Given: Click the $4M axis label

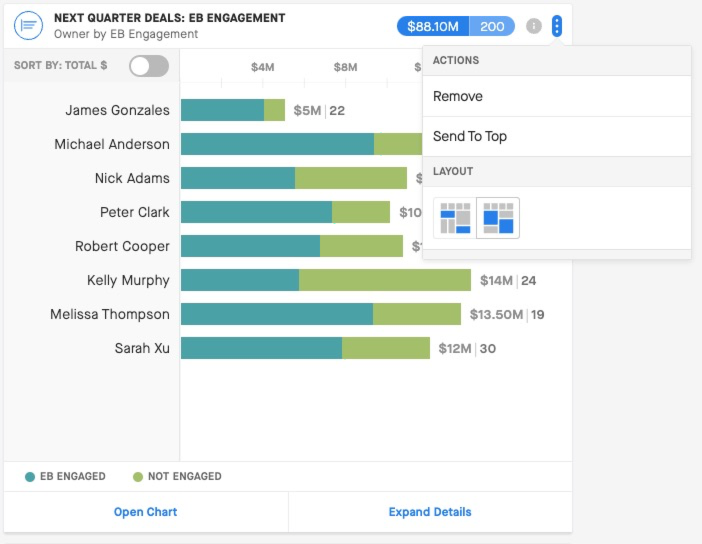Looking at the screenshot, I should coord(262,67).
